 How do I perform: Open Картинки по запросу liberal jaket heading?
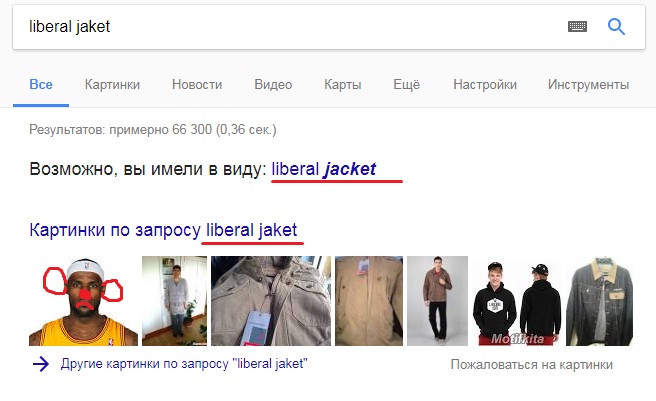(x=163, y=230)
